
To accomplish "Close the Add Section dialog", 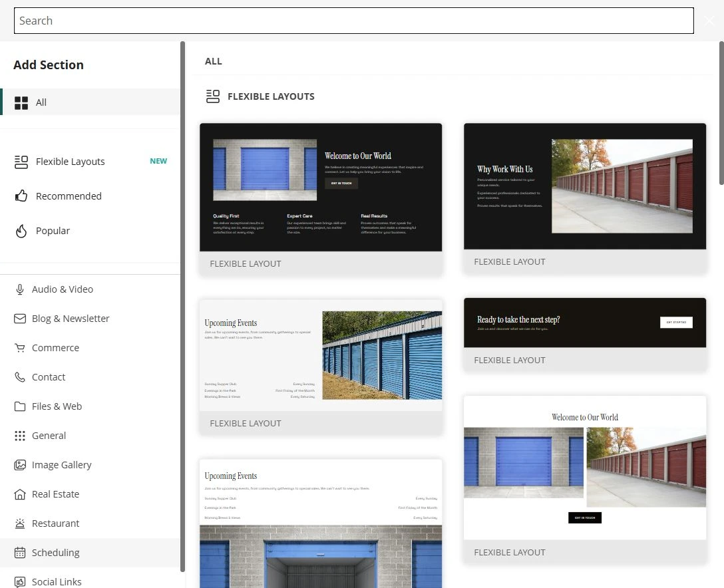I will [709, 21].
